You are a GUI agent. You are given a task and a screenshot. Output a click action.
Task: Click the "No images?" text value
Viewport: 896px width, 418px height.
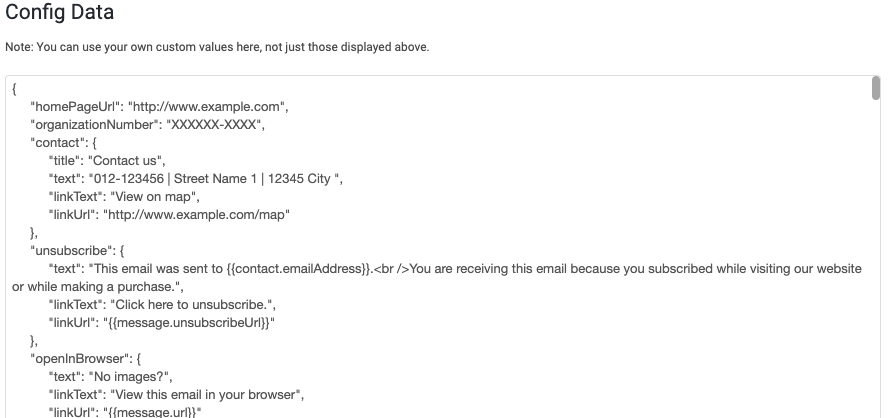coord(132,377)
